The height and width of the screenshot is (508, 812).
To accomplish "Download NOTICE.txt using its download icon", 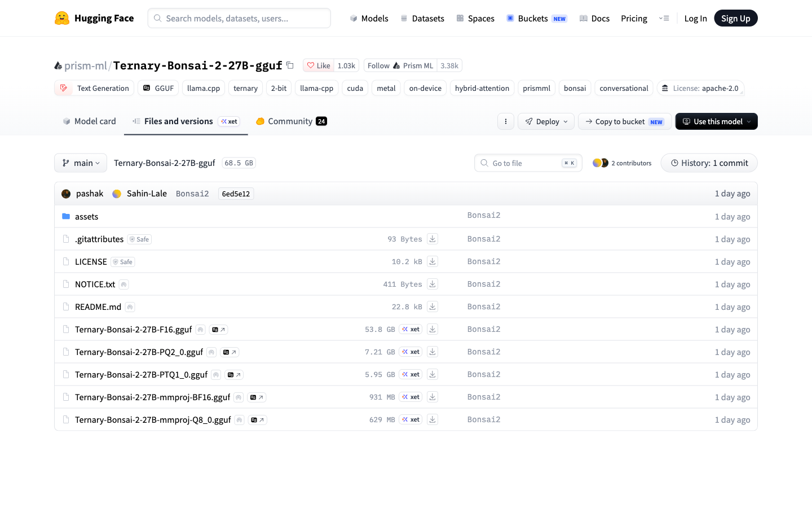I will (433, 284).
